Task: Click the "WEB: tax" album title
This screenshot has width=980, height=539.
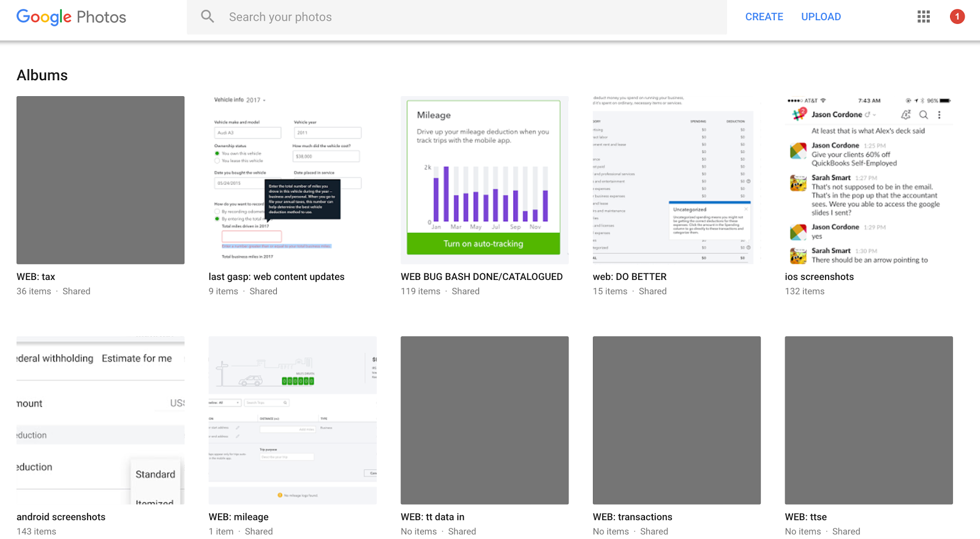Action: 36,277
